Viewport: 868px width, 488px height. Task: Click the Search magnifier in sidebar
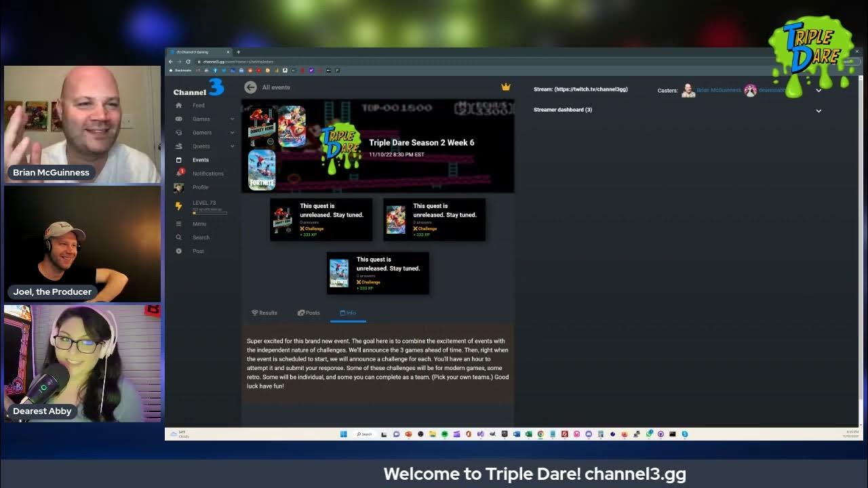click(179, 238)
